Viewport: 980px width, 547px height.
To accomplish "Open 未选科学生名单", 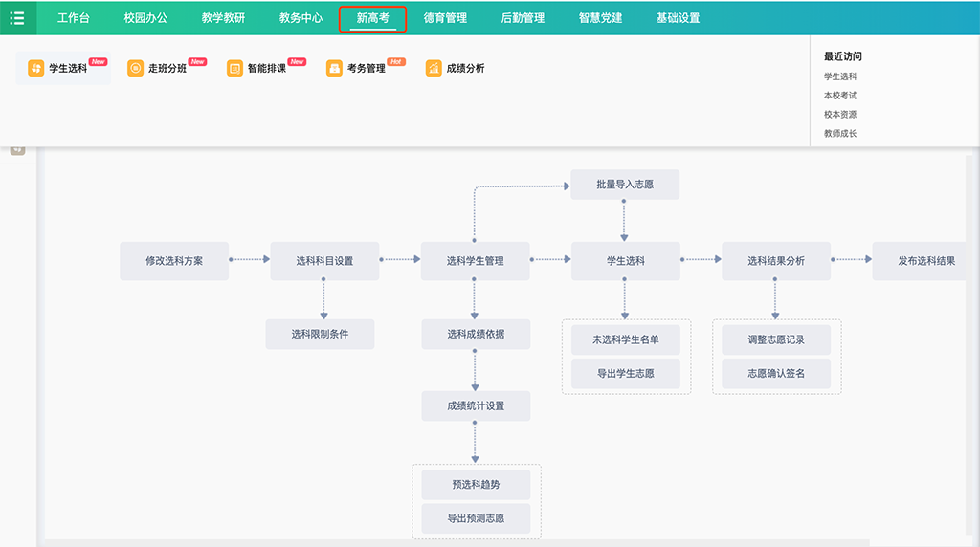I will (625, 339).
